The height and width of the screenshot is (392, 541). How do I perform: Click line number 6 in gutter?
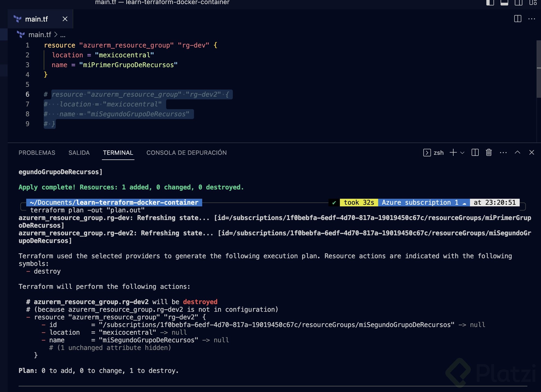[x=27, y=94]
